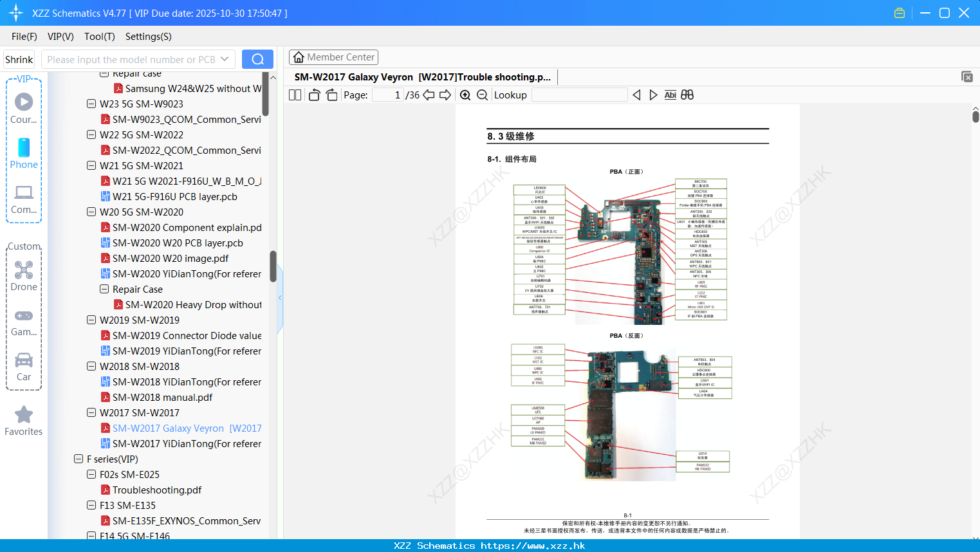Open the Settings(S) menu
The width and height of the screenshot is (980, 552).
(149, 37)
